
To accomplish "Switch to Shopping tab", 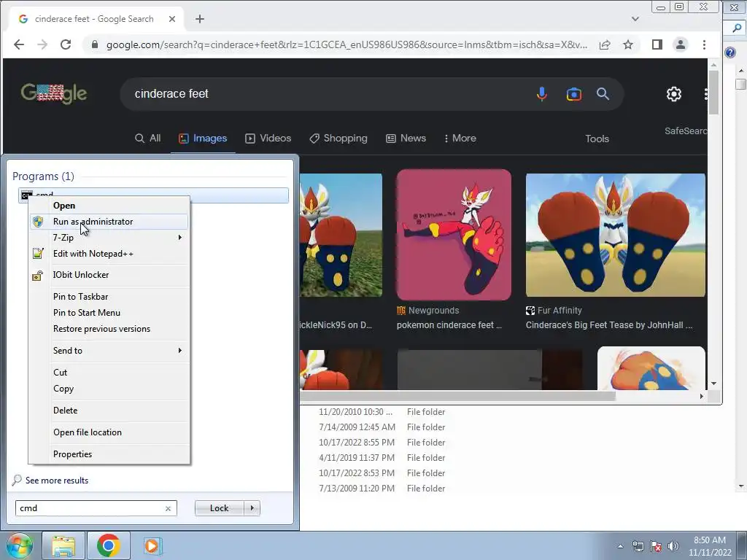I will (338, 138).
